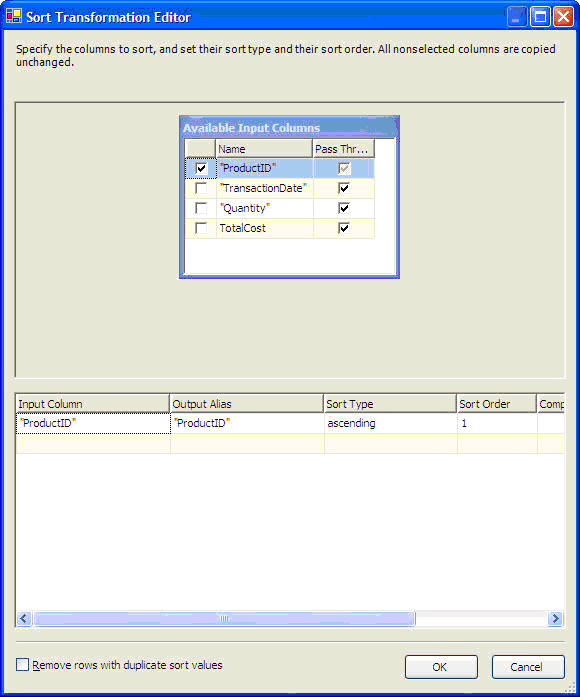This screenshot has width=580, height=697.
Task: Click the Cancel button
Action: [528, 667]
